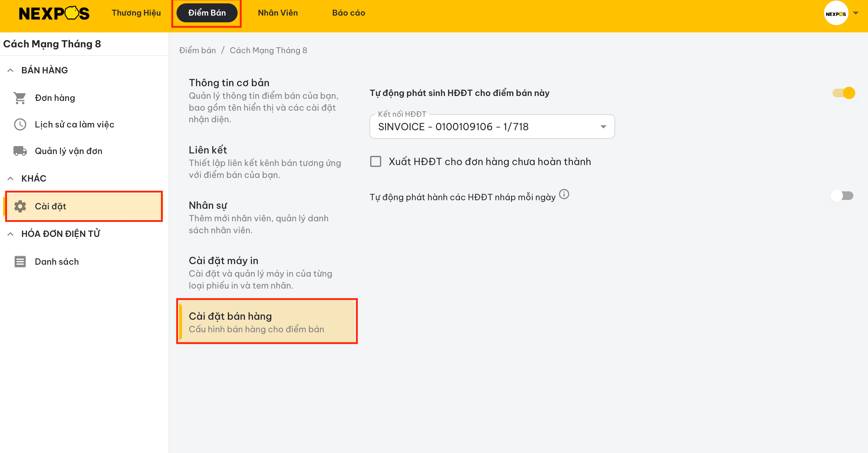This screenshot has height=453, width=868.
Task: Click the info icon next to HĐĐT nháp mỗi ngày
Action: click(x=564, y=194)
